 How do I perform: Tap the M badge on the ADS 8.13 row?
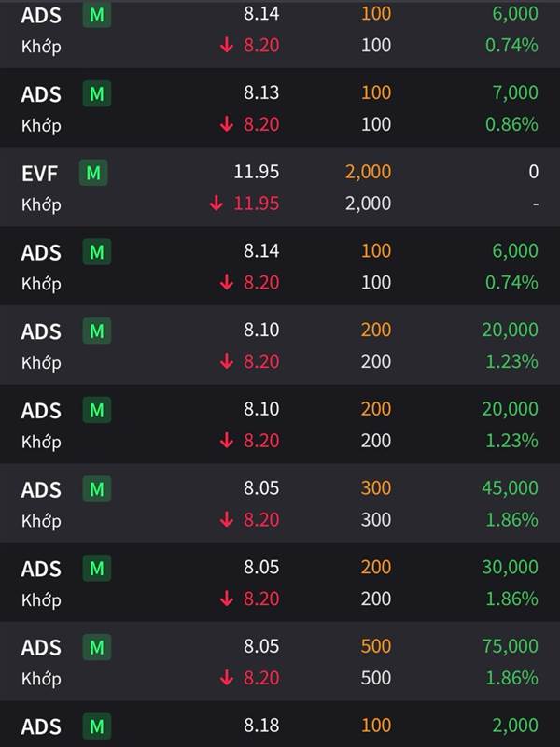(96, 93)
